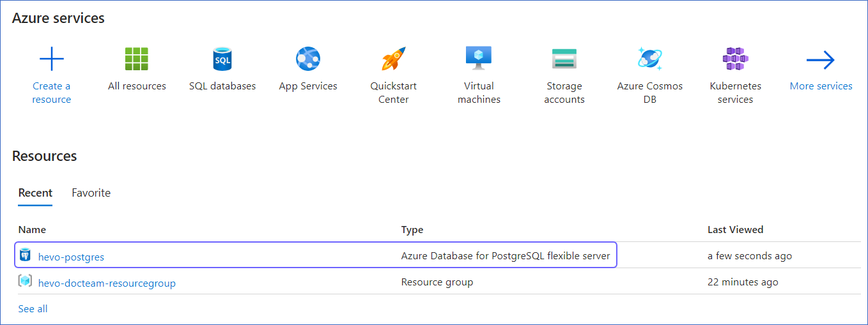Click the 'a few seconds ago' cell

tap(750, 256)
